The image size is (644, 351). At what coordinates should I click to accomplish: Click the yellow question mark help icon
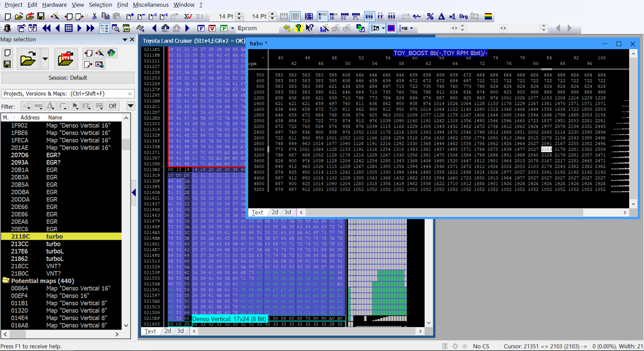tap(298, 28)
